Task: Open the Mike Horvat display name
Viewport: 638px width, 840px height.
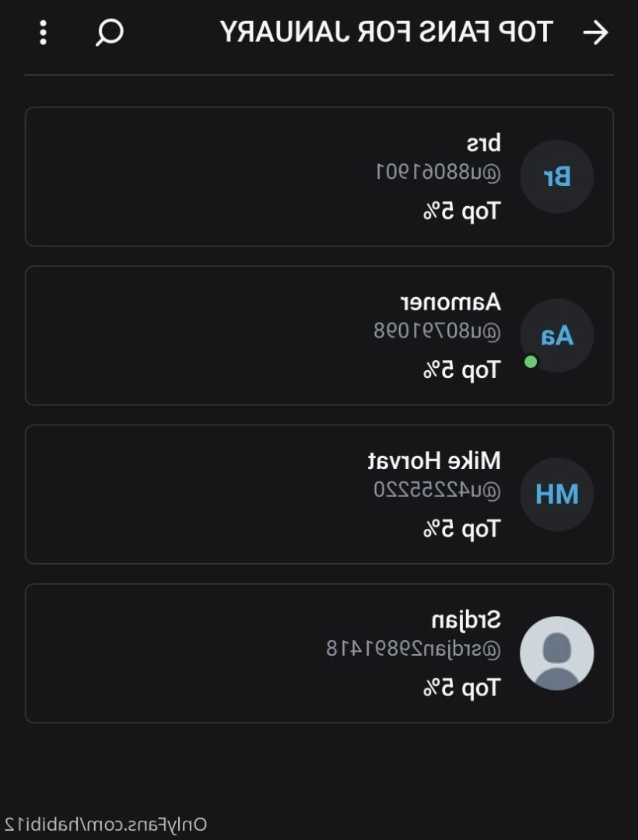Action: [x=434, y=460]
